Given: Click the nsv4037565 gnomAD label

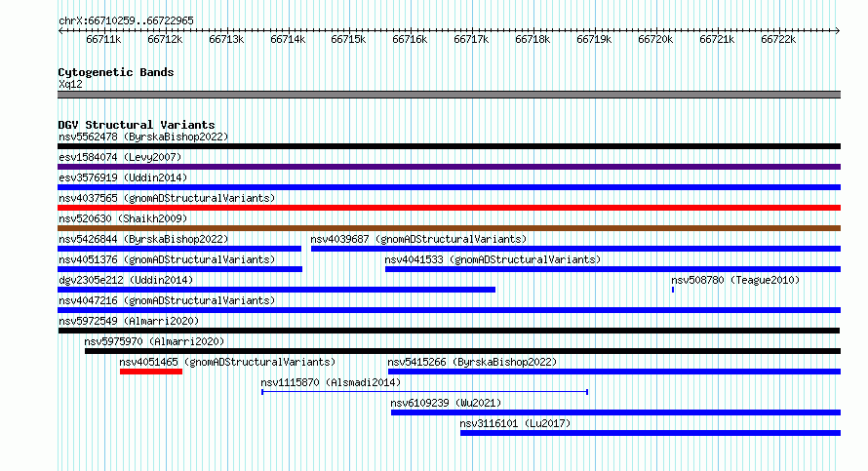Looking at the screenshot, I should [167, 198].
